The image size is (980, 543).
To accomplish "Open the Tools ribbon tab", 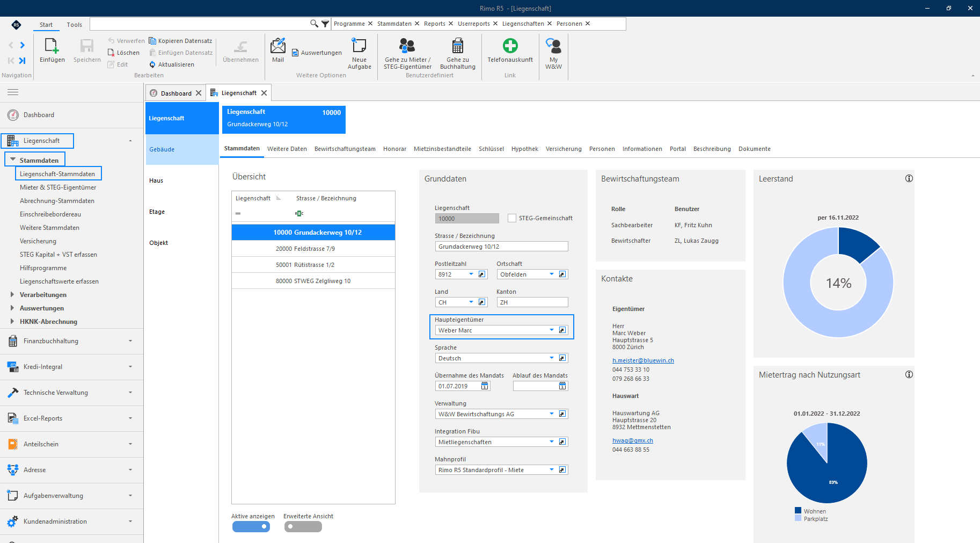I will [x=75, y=25].
